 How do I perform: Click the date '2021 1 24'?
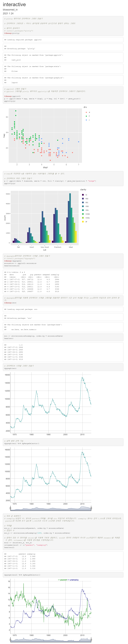click(x=8, y=13)
